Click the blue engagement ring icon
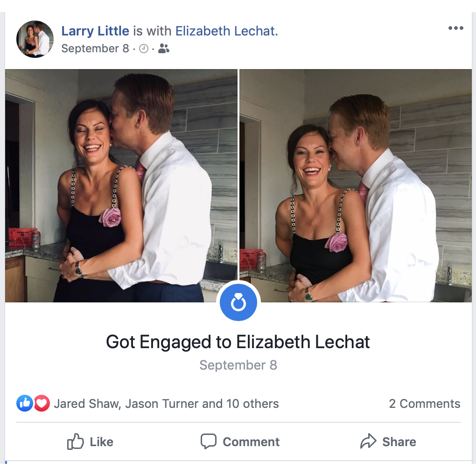Viewport: 476px width, 476px height. [238, 302]
